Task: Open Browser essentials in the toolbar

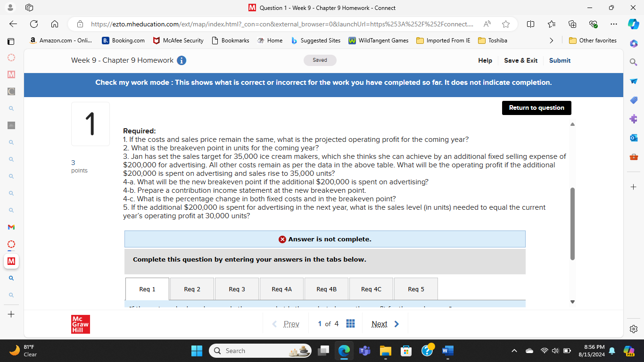Action: coord(594,24)
